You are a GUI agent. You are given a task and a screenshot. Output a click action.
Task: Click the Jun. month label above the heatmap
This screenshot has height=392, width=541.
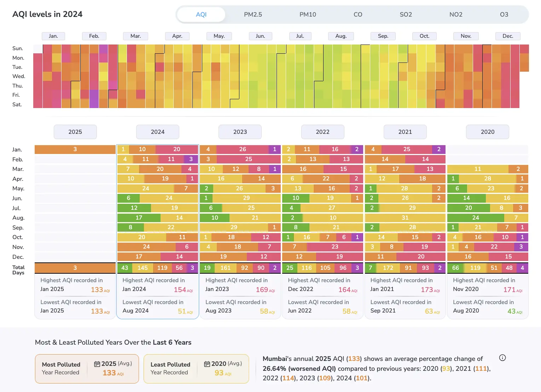pyautogui.click(x=260, y=36)
